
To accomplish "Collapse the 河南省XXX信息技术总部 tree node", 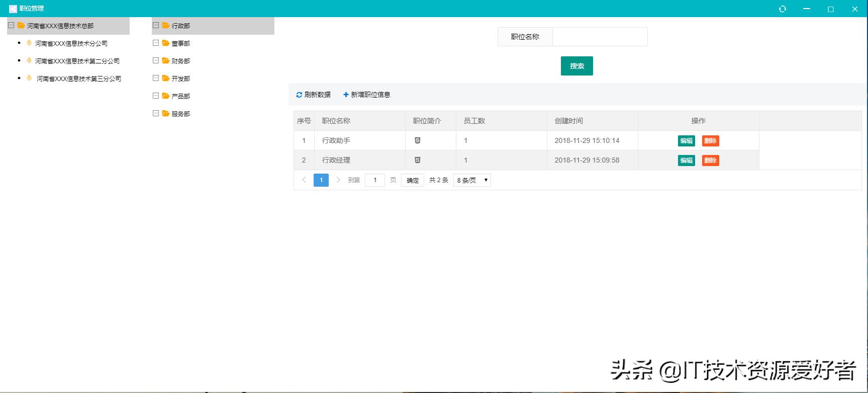I will tap(11, 25).
